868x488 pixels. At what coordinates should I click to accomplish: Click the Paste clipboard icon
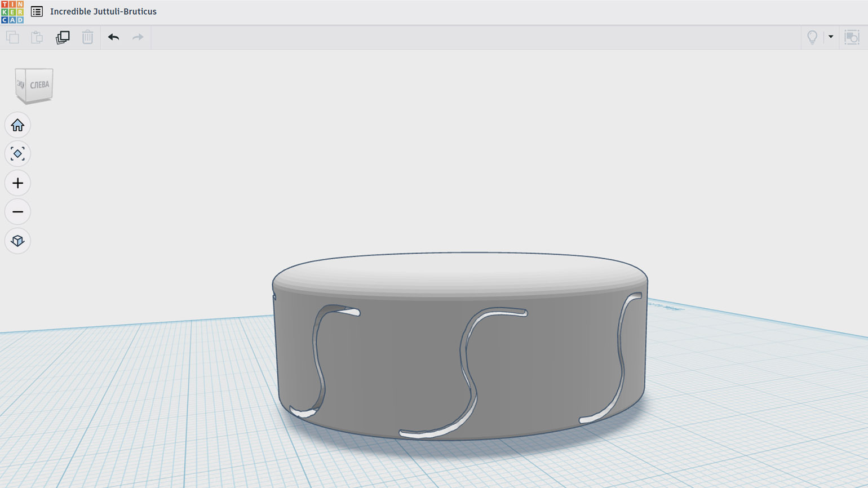[x=37, y=38]
